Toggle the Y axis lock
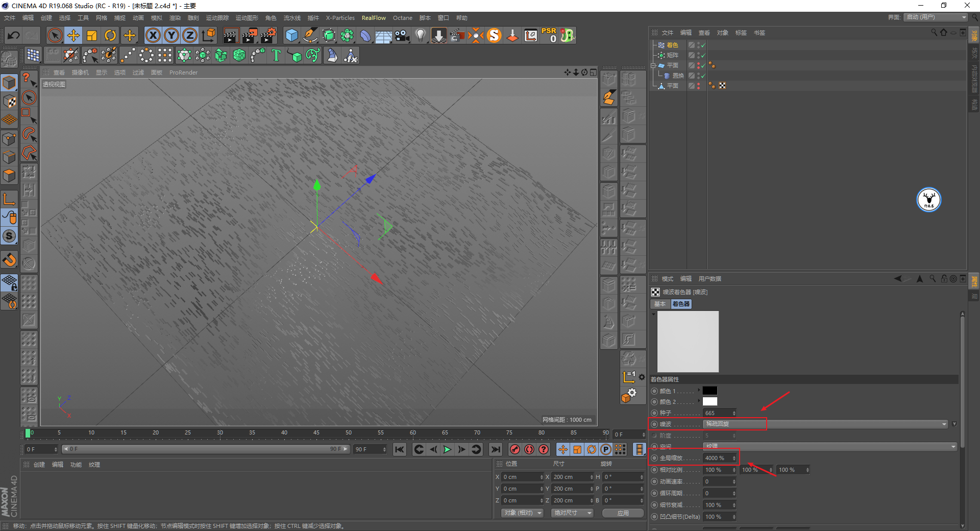 tap(171, 35)
